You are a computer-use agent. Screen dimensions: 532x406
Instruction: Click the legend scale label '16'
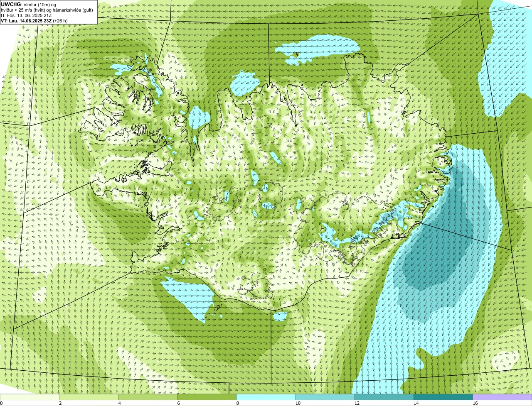pos(475,403)
